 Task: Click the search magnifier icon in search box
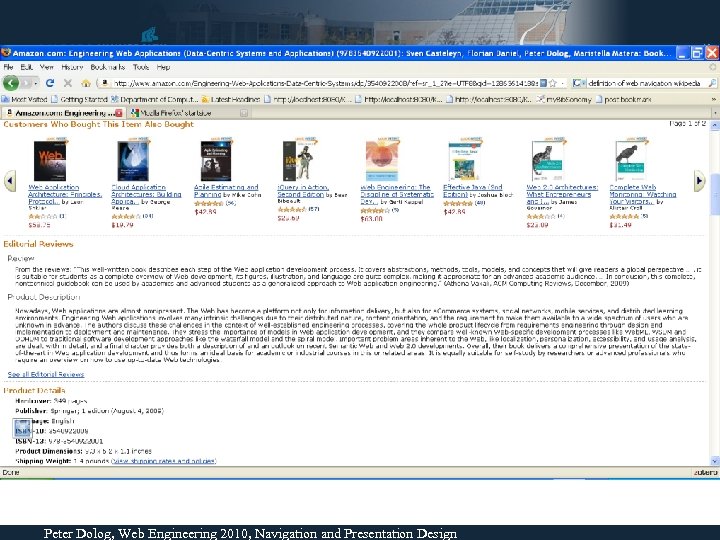coord(712,83)
